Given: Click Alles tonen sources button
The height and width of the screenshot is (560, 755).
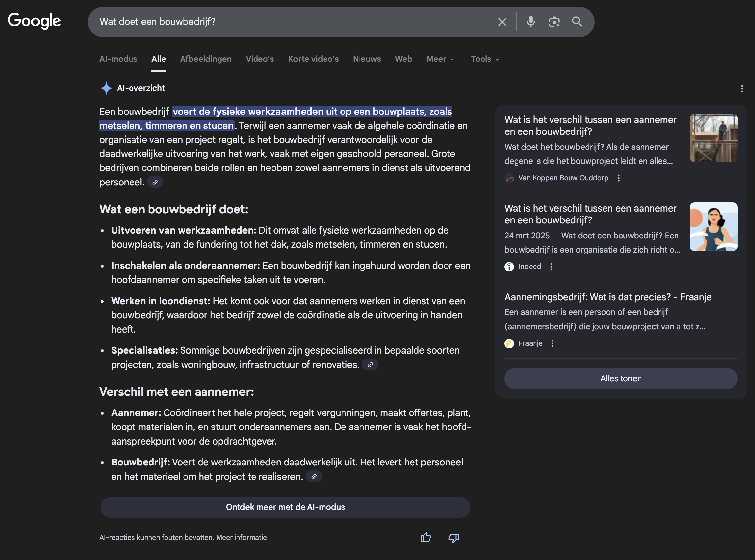Looking at the screenshot, I should [x=621, y=378].
